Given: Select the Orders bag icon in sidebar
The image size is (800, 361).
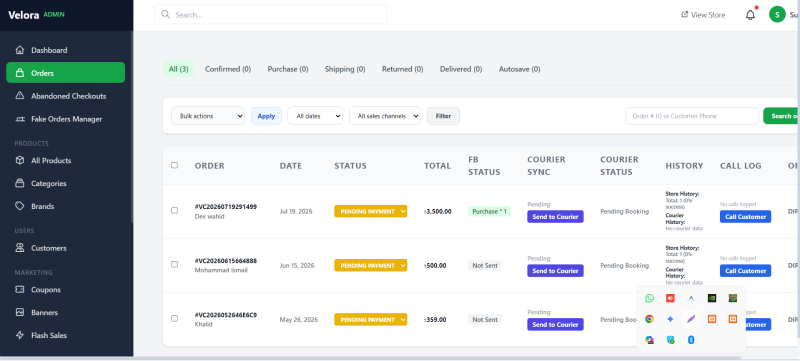Looking at the screenshot, I should point(20,73).
